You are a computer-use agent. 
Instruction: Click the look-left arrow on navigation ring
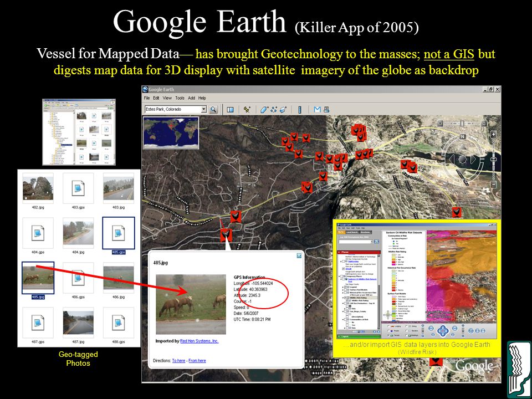[x=451, y=160]
